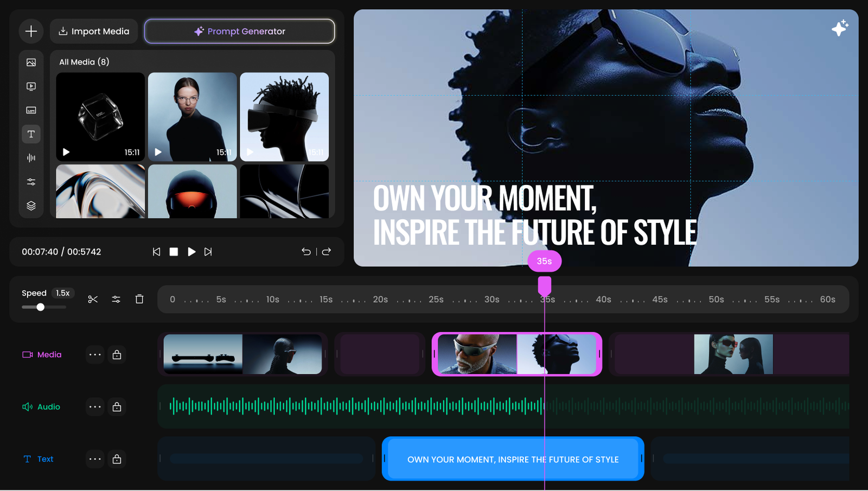Toggle lock on the Text track

pos(117,459)
